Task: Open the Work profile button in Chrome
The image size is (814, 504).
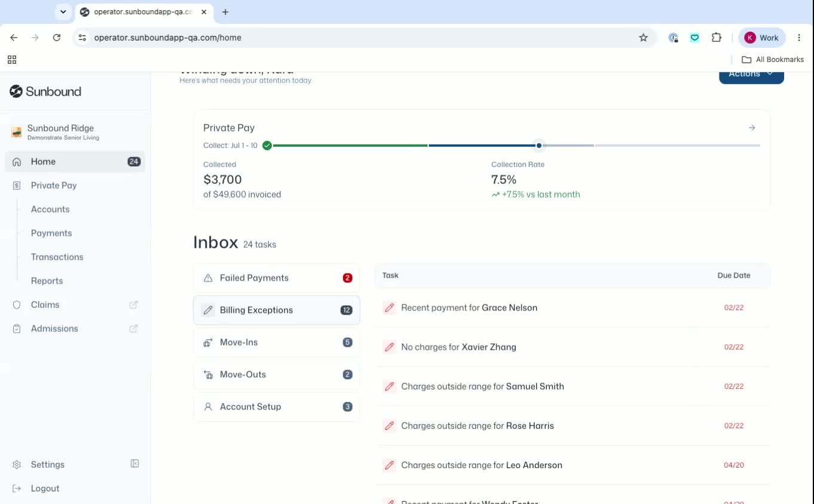Action: coord(762,38)
